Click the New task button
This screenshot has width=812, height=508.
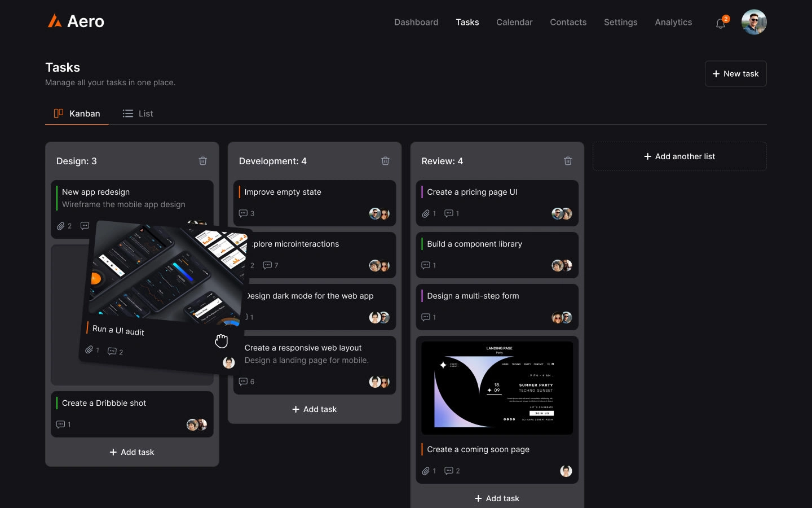pos(736,73)
